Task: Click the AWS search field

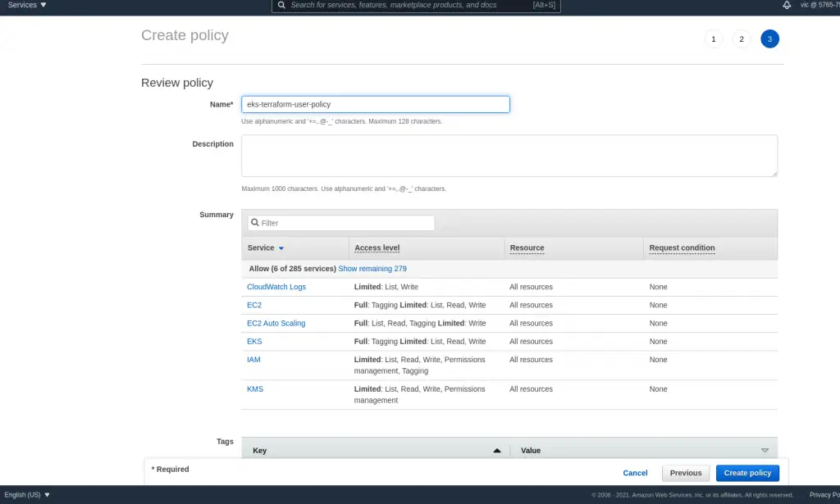Action: pos(416,6)
